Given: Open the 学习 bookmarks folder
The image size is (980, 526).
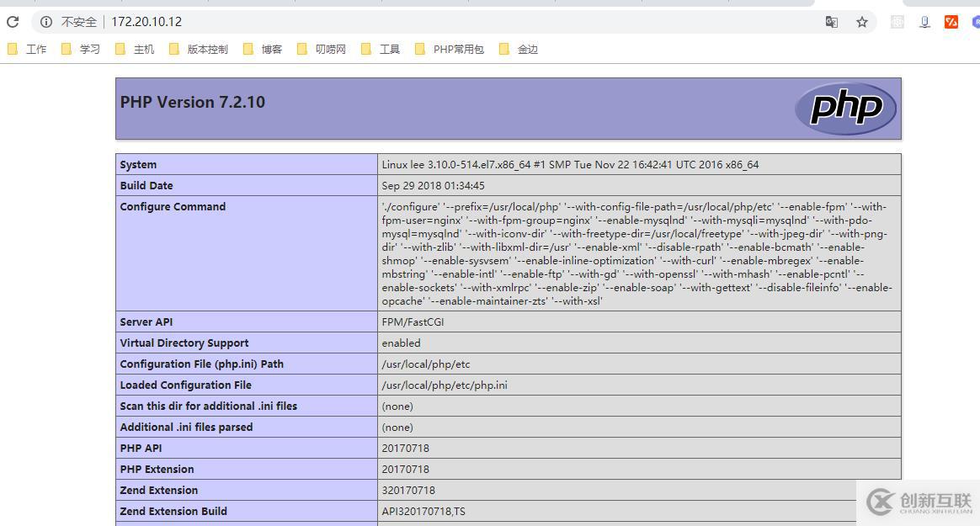Looking at the screenshot, I should pos(88,49).
